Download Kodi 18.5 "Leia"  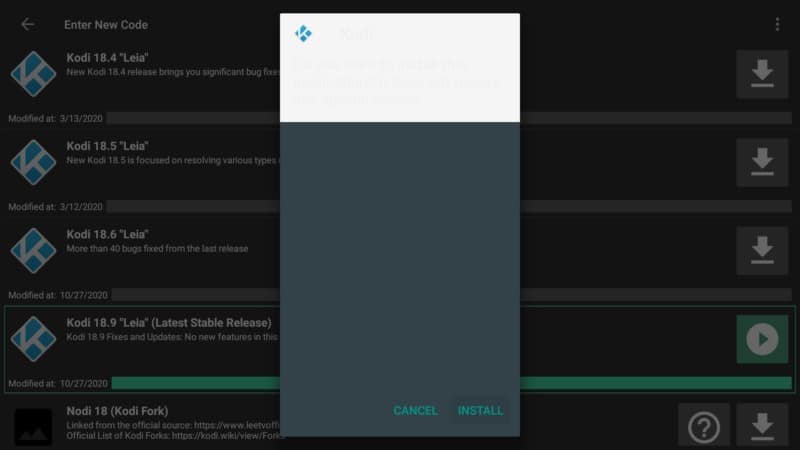tap(762, 162)
